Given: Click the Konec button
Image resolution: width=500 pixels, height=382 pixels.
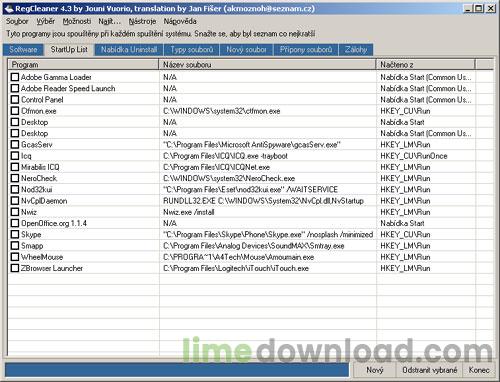Looking at the screenshot, I should [x=479, y=370].
